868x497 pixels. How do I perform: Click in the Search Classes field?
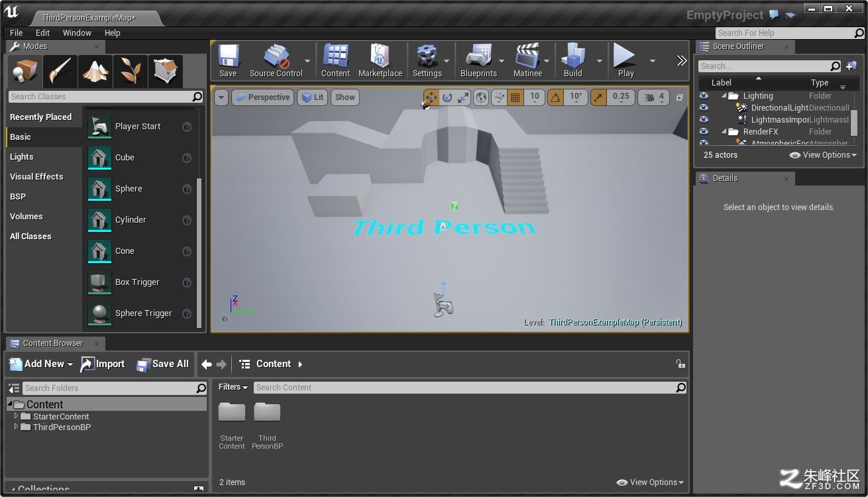pyautogui.click(x=106, y=97)
